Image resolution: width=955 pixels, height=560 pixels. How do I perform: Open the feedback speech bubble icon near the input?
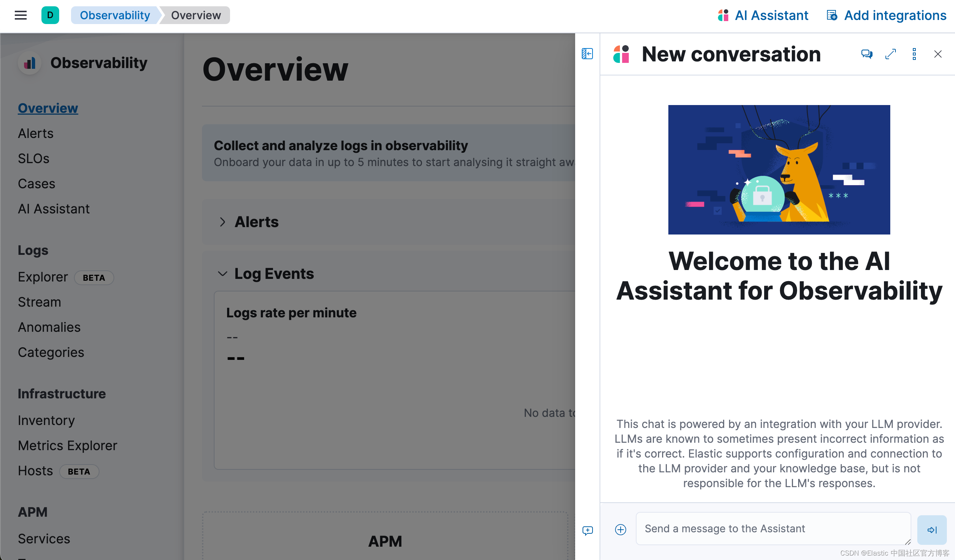click(x=587, y=530)
